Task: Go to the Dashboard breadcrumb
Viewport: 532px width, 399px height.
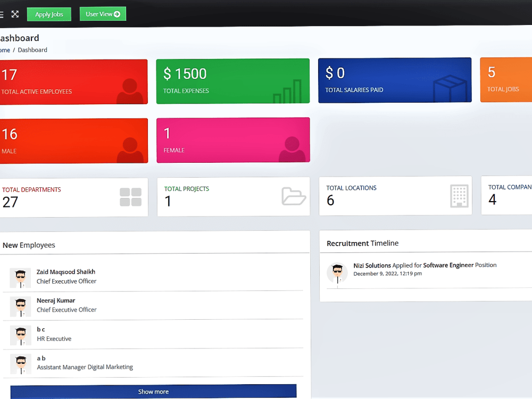Action: [x=32, y=50]
